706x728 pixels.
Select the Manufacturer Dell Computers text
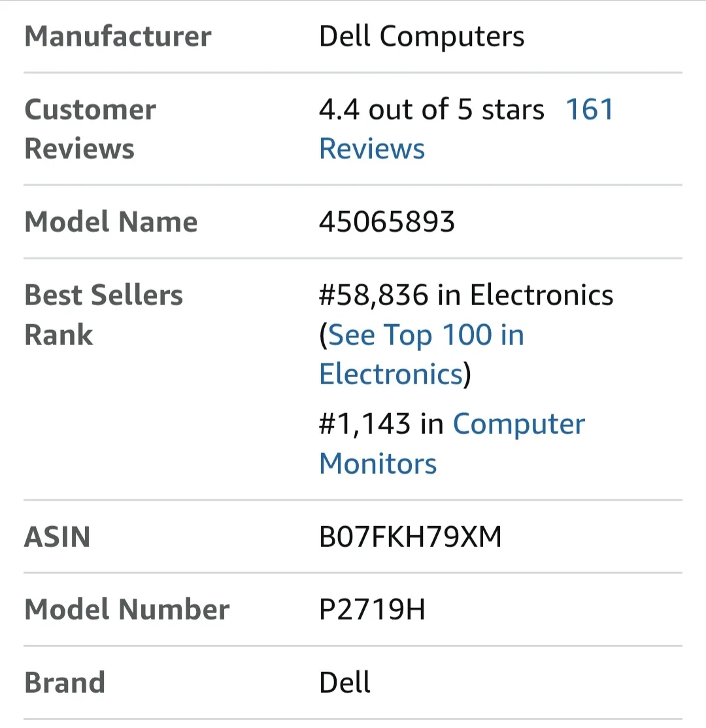coord(422,37)
